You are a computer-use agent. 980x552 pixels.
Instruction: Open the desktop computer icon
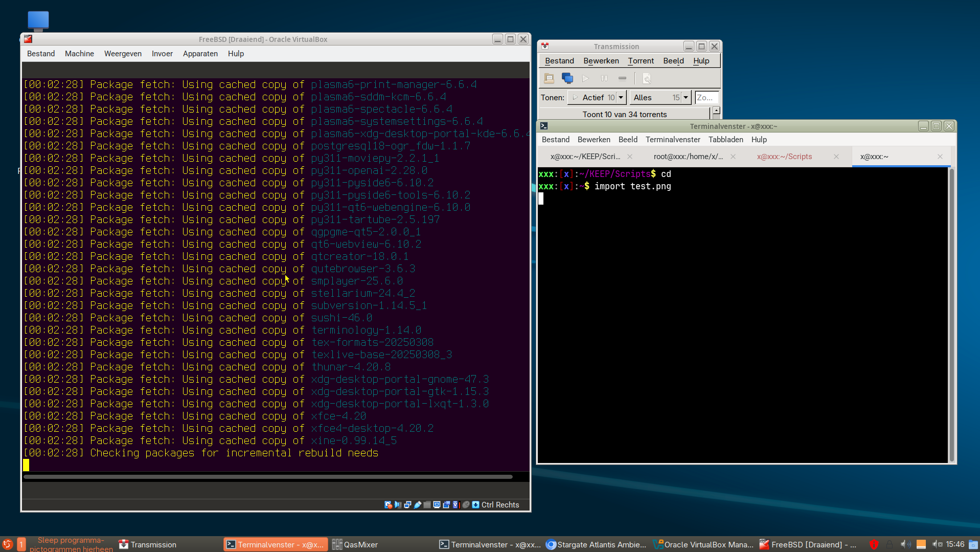38,20
